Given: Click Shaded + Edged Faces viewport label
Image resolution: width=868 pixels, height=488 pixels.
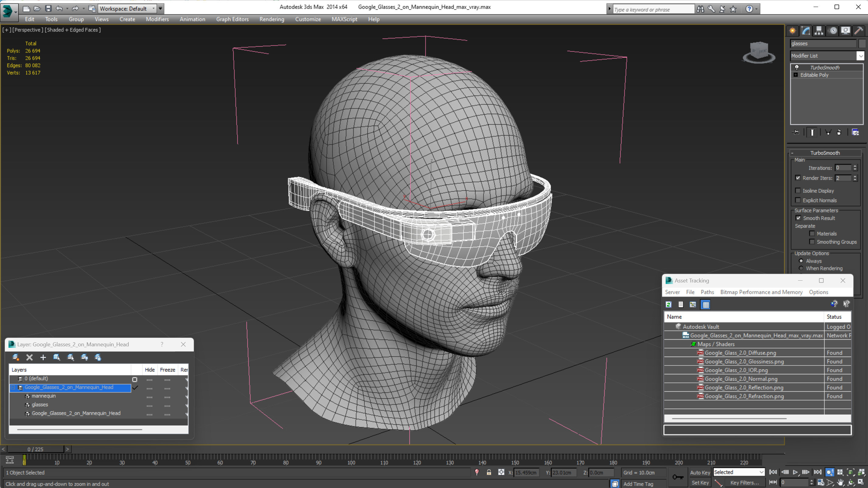Looking at the screenshot, I should (73, 29).
